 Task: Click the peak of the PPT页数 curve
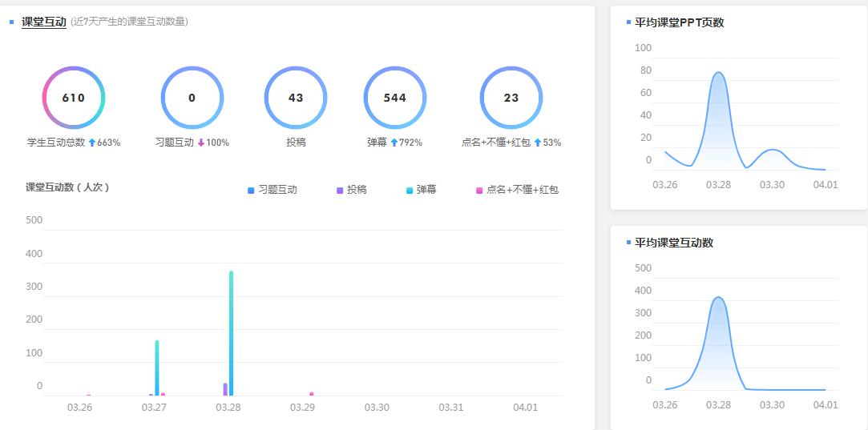coord(718,73)
